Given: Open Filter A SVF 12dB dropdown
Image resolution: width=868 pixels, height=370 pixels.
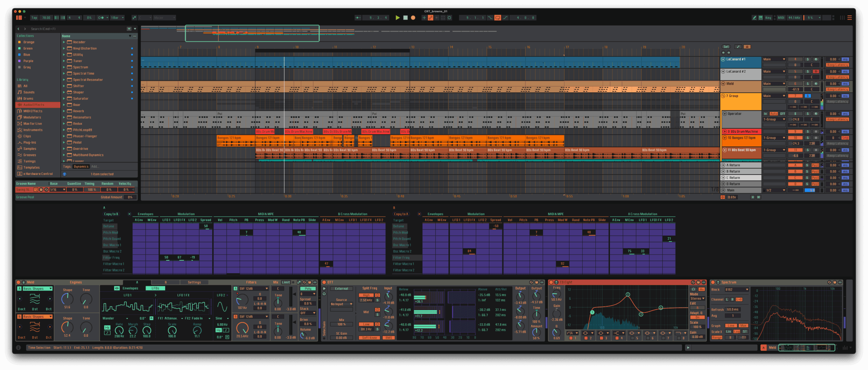Looking at the screenshot, I should [253, 289].
